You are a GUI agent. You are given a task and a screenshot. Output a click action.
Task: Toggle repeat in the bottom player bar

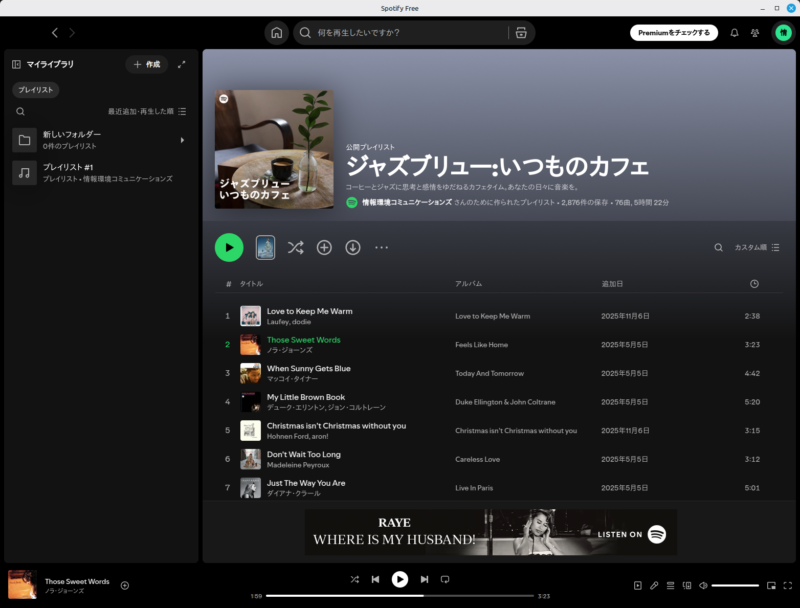(445, 579)
